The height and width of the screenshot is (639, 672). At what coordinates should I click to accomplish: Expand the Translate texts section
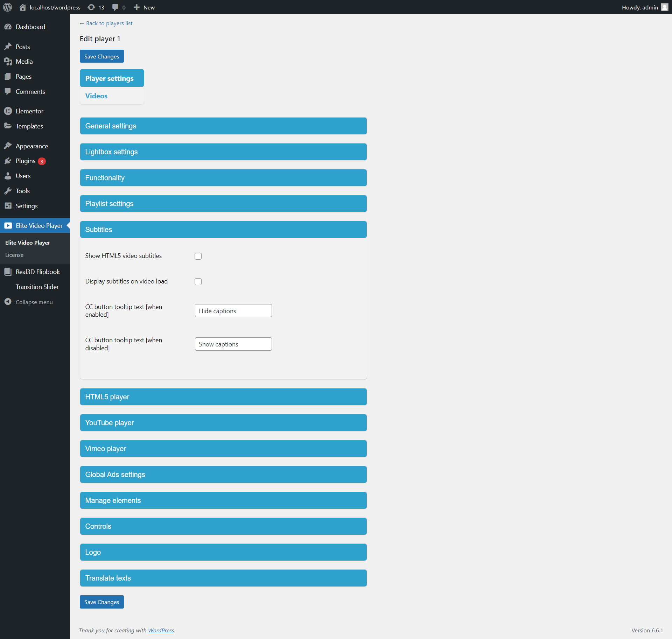(223, 578)
